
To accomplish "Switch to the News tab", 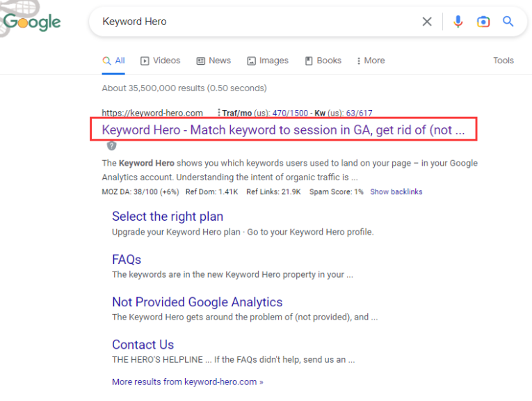I will 213,61.
